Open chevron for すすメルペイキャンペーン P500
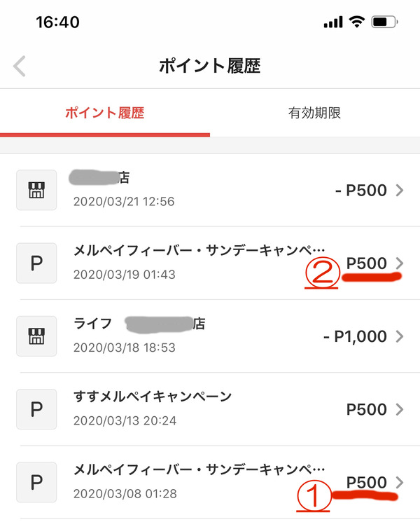This screenshot has height=529, width=420. 400,409
